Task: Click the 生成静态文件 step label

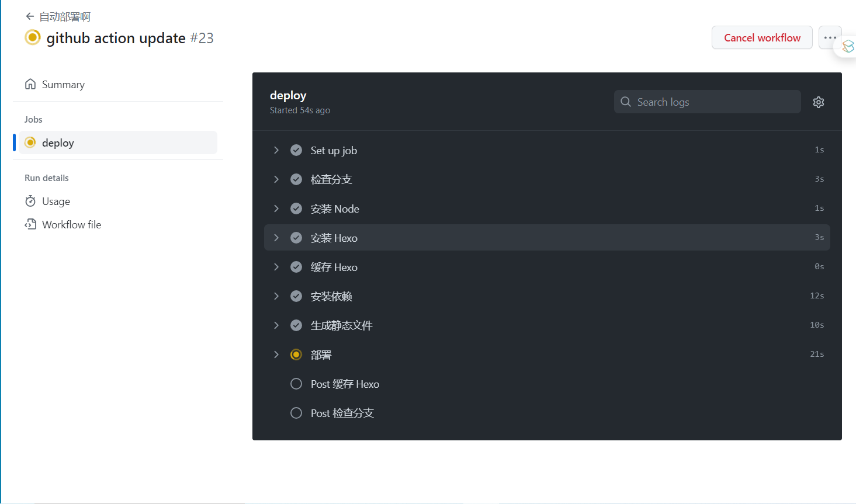Action: [x=342, y=326]
